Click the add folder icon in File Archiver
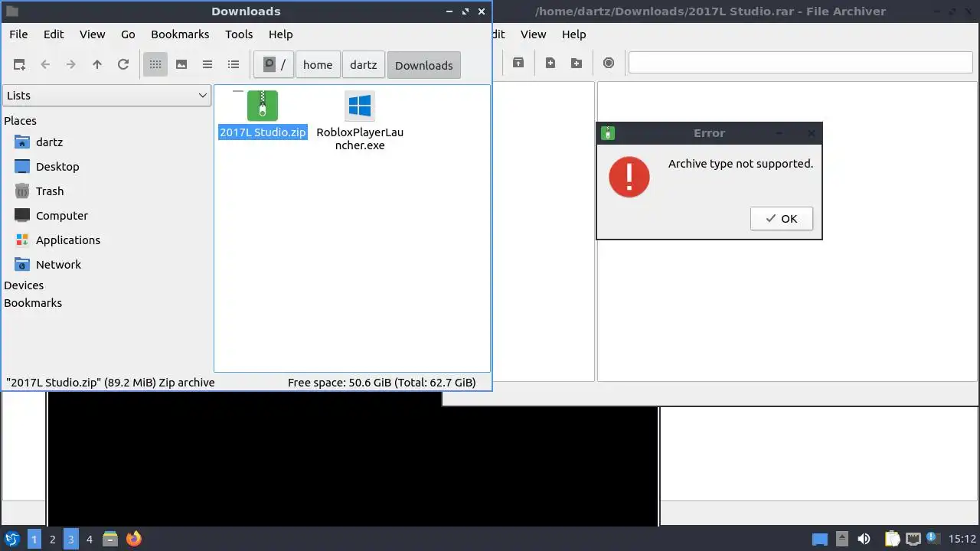Screen dimensions: 980x551 click(577, 63)
